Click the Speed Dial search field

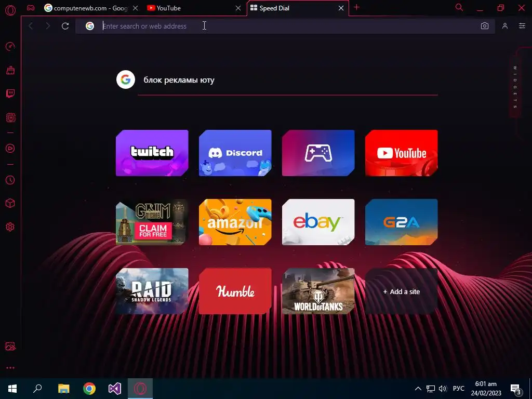coord(288,80)
